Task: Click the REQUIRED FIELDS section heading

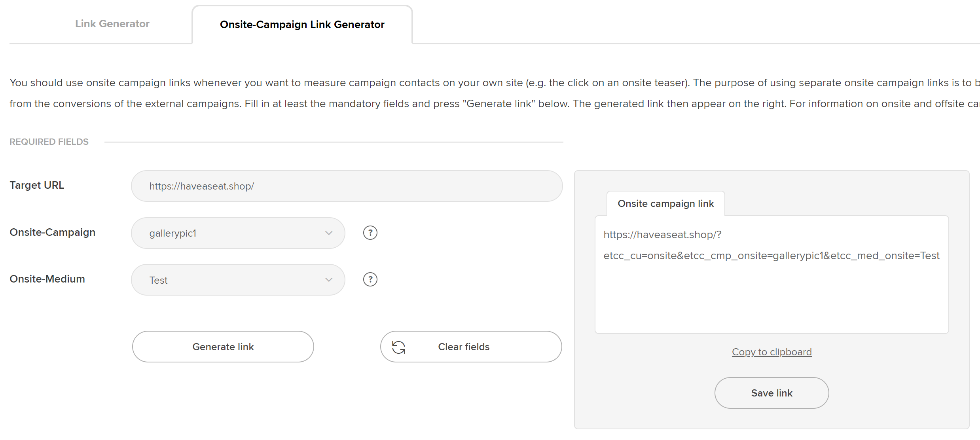Action: click(49, 142)
